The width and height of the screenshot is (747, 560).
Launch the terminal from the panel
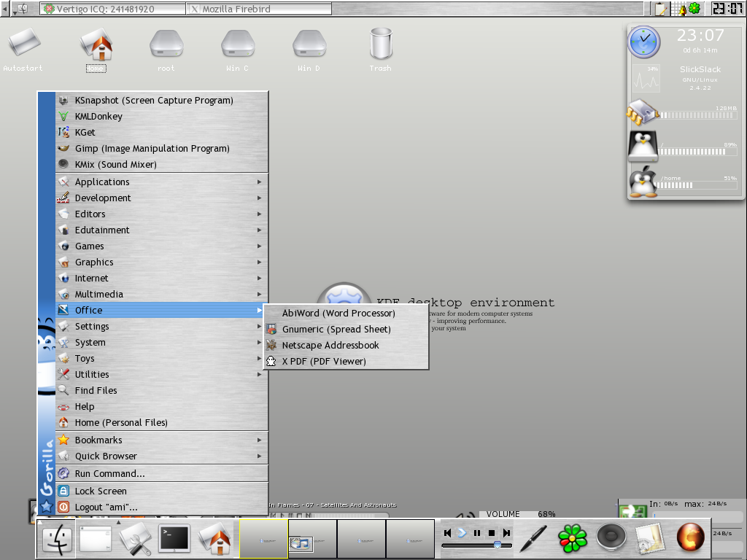[x=174, y=539]
